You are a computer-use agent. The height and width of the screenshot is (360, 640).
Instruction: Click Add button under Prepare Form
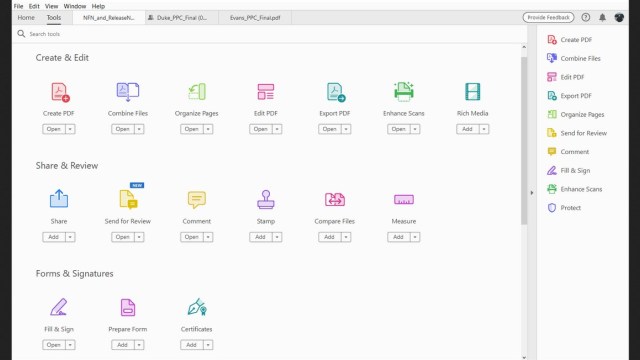122,345
